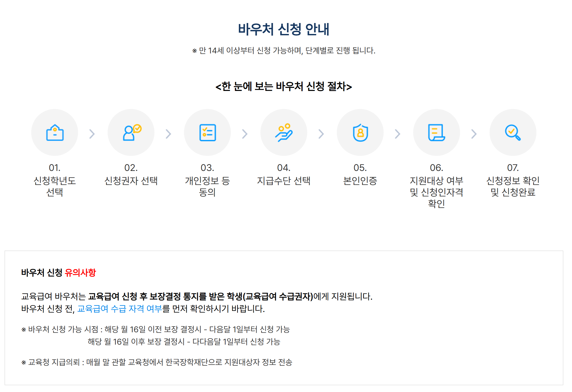Select the 지급수단 선택 hand icon

(x=284, y=132)
